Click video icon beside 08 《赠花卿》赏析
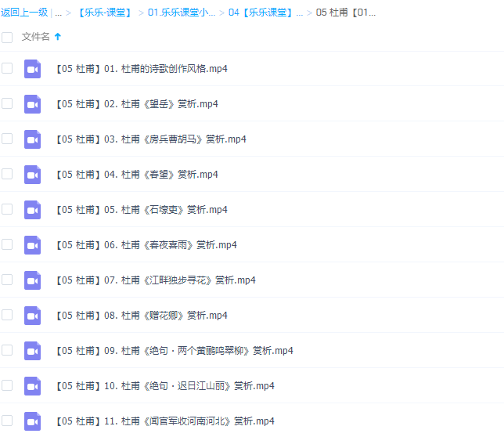This screenshot has width=504, height=437. [32, 316]
